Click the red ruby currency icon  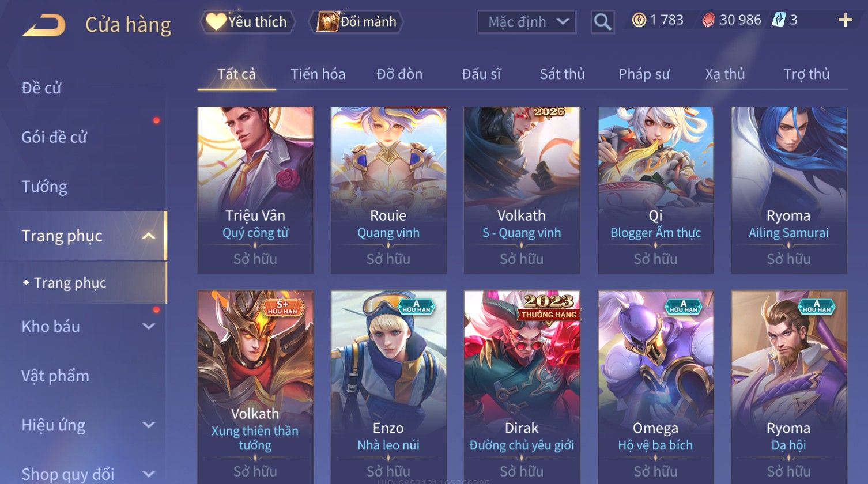coord(708,20)
